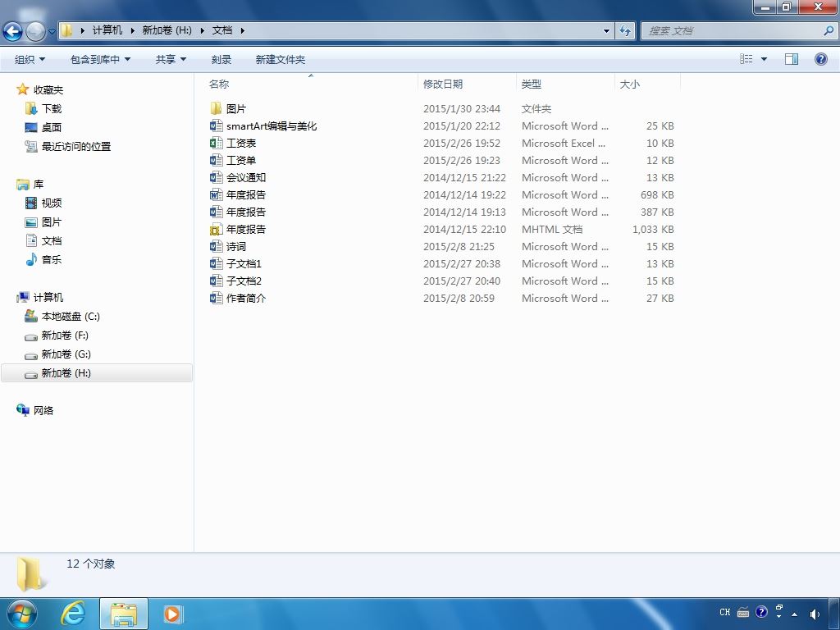Screen dimensions: 840x630
Task: Select the 图片 folder icon in file list
Action: pyautogui.click(x=216, y=109)
